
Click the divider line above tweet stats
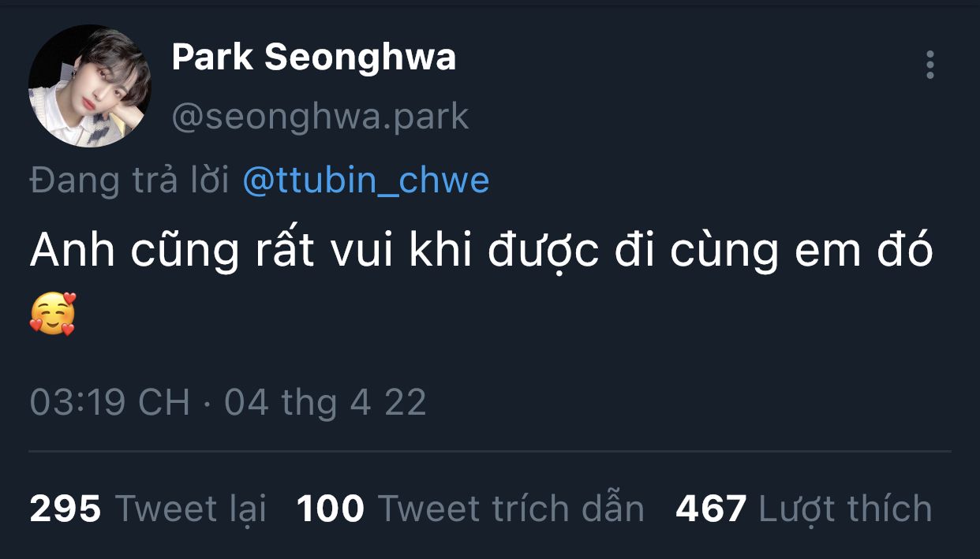pos(489,452)
